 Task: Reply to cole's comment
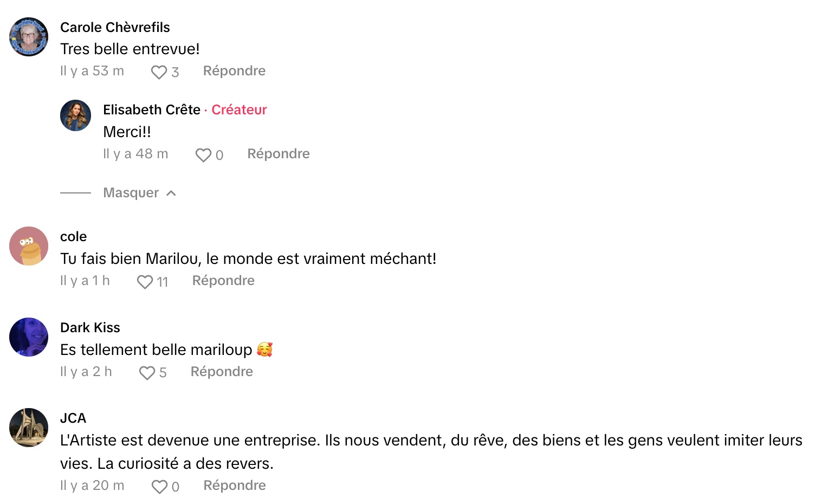(x=223, y=281)
